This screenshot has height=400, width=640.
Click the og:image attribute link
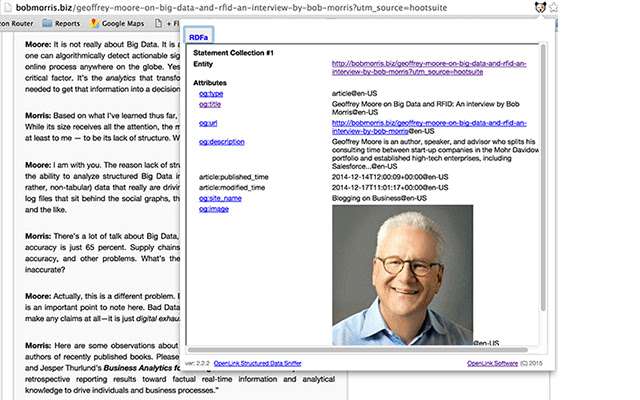tap(214, 209)
